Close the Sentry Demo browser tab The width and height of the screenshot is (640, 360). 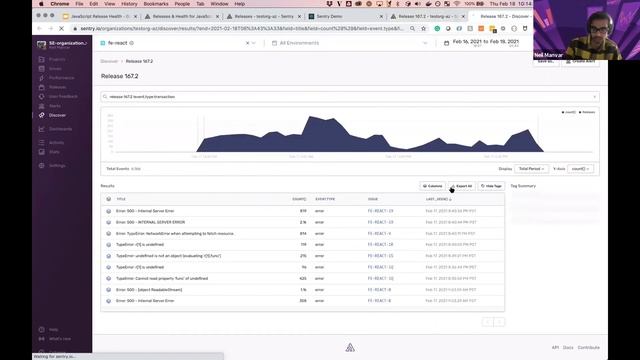(381, 16)
